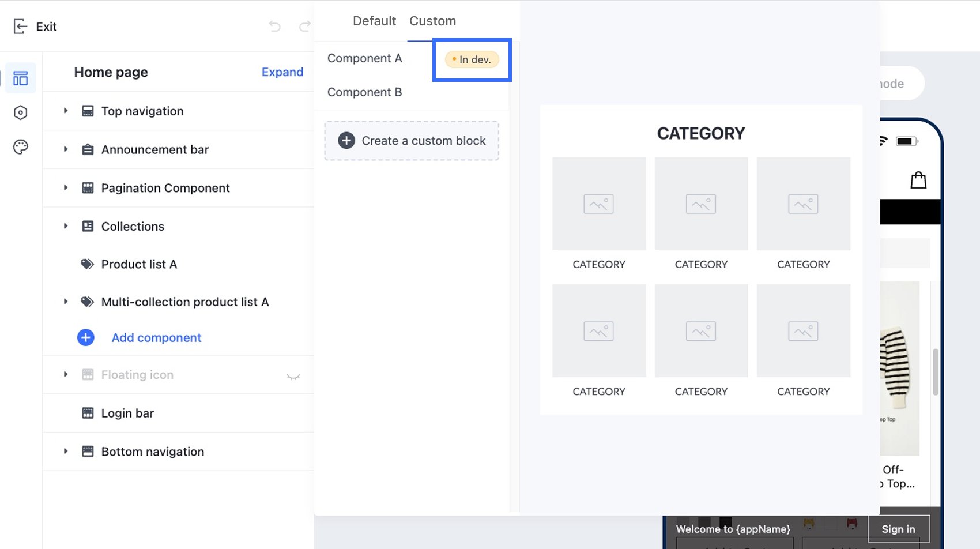Image resolution: width=980 pixels, height=549 pixels.
Task: Click the Create a custom block button
Action: (412, 140)
